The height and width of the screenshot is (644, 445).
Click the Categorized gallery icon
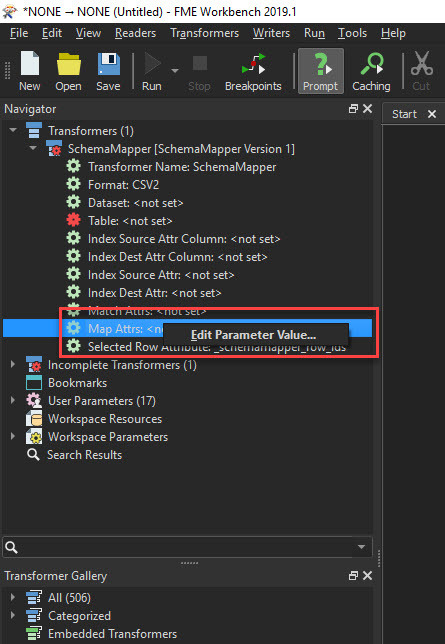coord(34,615)
